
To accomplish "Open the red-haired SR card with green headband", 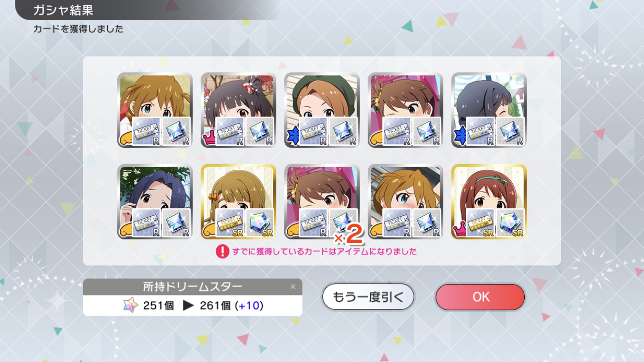I will [x=489, y=201].
